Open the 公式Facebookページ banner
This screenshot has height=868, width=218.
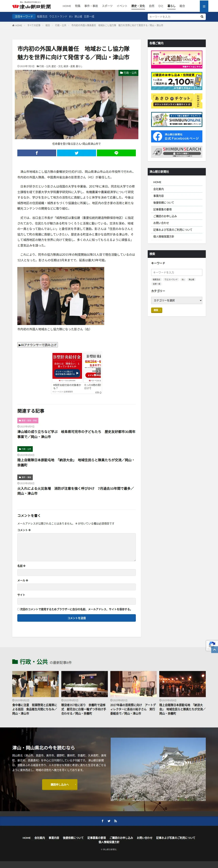point(177,136)
